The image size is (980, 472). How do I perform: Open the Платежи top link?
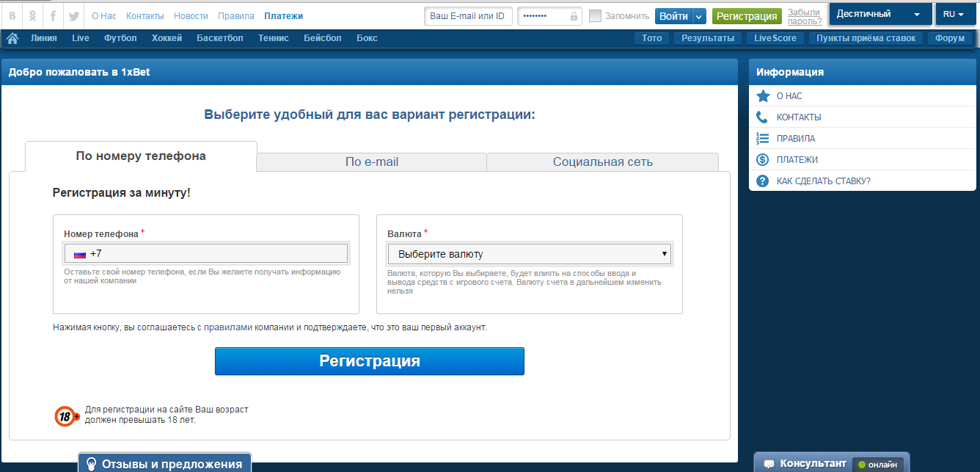283,15
